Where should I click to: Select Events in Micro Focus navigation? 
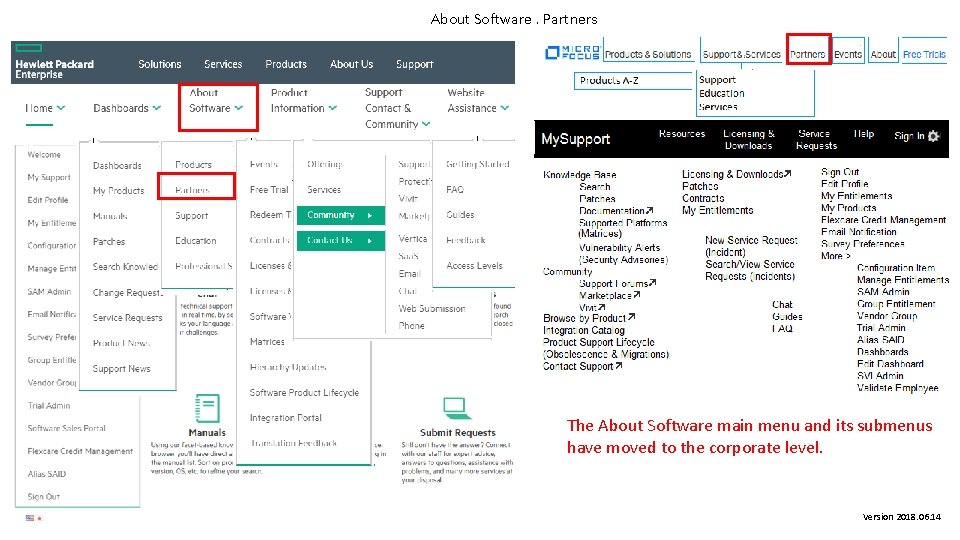[848, 54]
